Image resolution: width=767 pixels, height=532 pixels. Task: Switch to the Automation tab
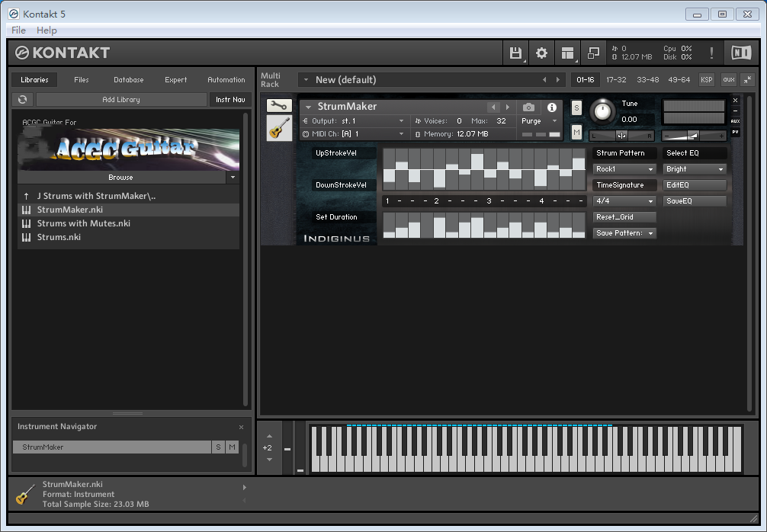pos(226,80)
